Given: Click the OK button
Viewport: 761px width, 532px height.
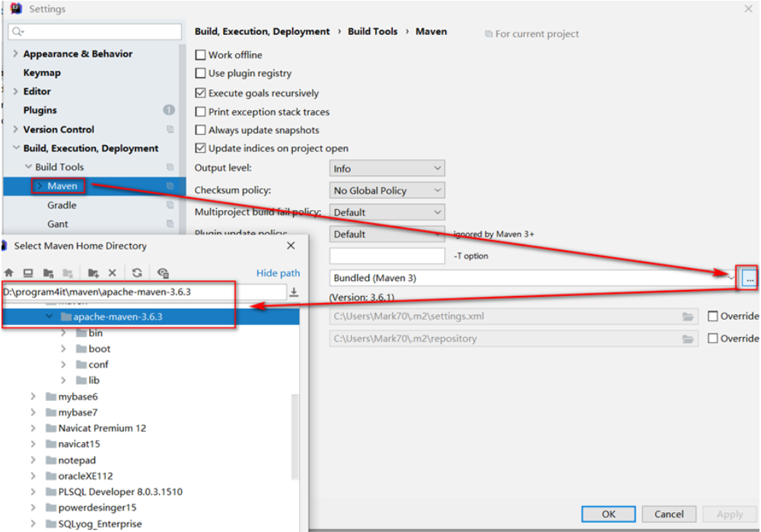Looking at the screenshot, I should pyautogui.click(x=609, y=514).
